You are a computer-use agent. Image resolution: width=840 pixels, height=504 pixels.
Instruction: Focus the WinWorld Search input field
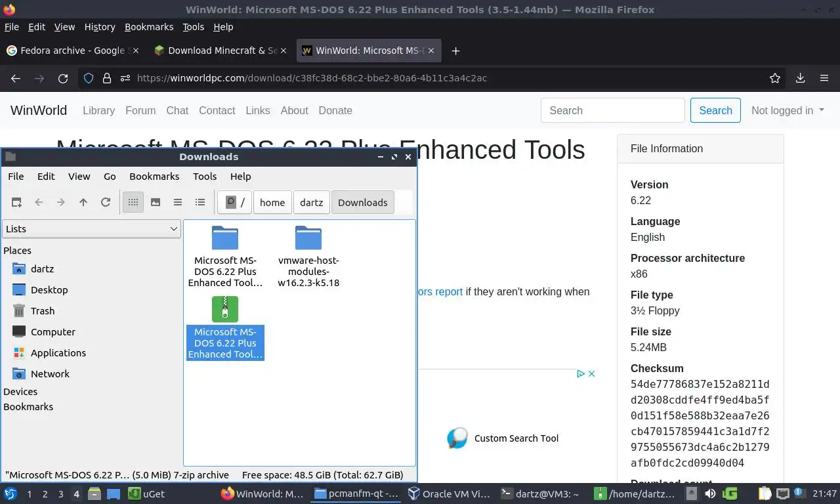(x=613, y=110)
